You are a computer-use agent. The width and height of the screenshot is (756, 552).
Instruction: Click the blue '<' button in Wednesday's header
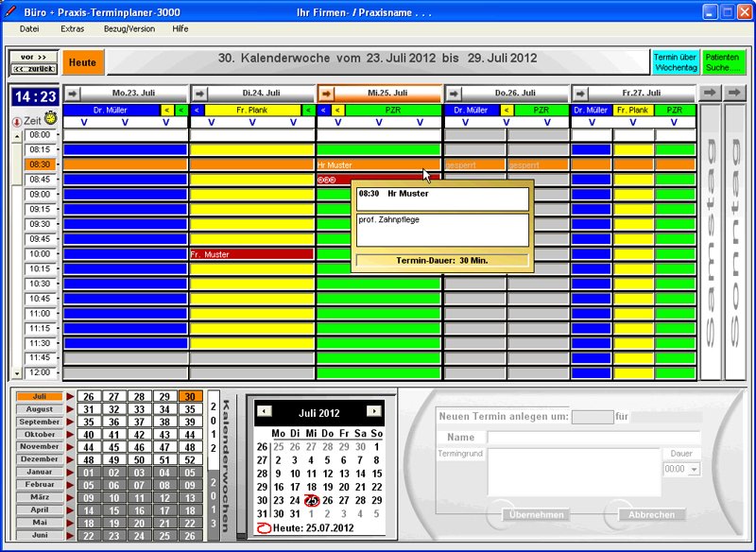[x=323, y=111]
